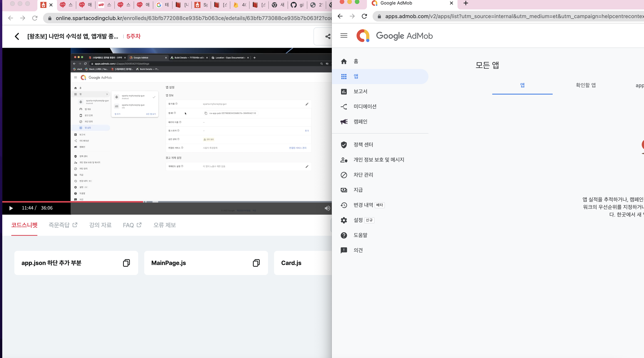Select the 확인할 앱 tab
The width and height of the screenshot is (644, 358).
585,85
